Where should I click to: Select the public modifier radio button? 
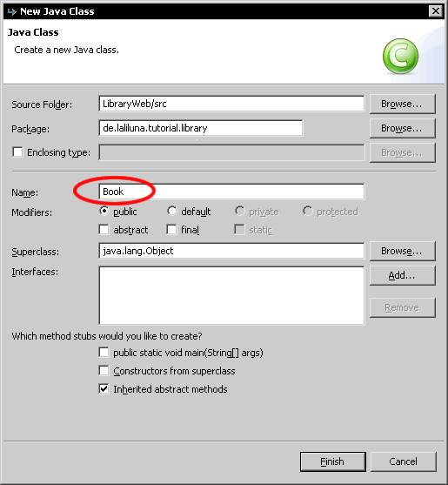104,211
